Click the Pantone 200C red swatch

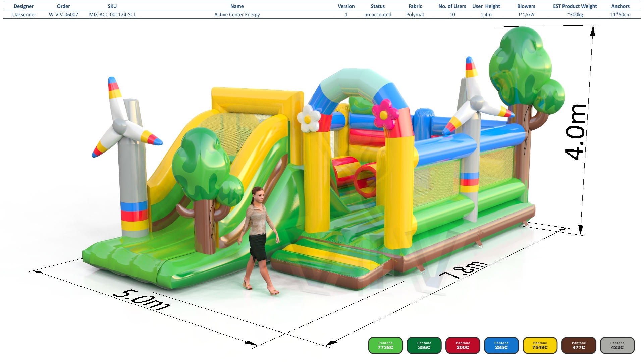pos(463,345)
